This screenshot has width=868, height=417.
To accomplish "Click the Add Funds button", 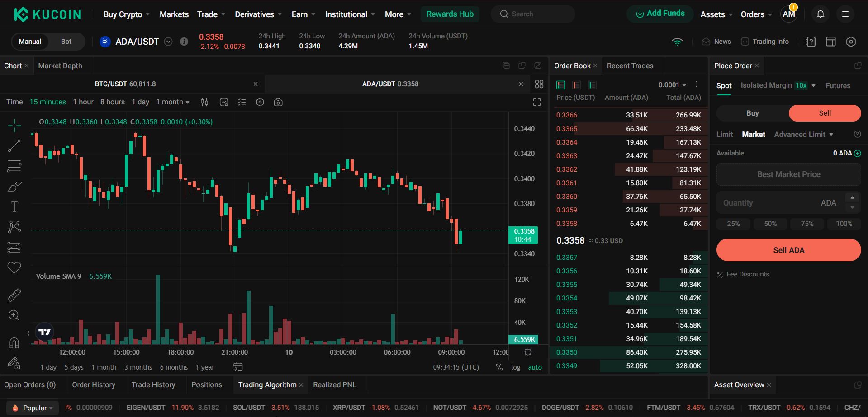I will [x=660, y=14].
